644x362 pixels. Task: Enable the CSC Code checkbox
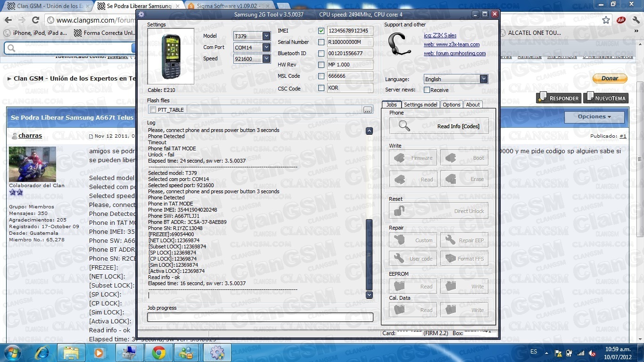click(x=322, y=88)
